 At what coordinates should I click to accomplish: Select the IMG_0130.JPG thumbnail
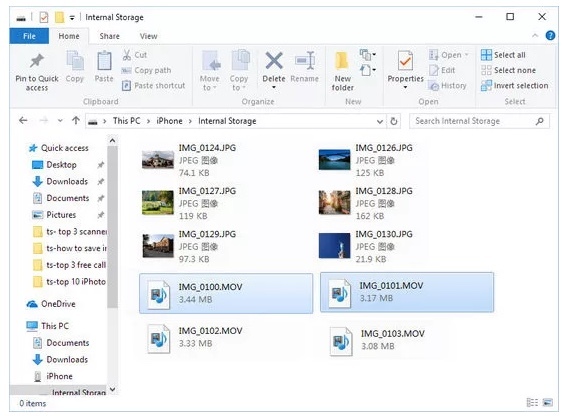click(x=334, y=246)
